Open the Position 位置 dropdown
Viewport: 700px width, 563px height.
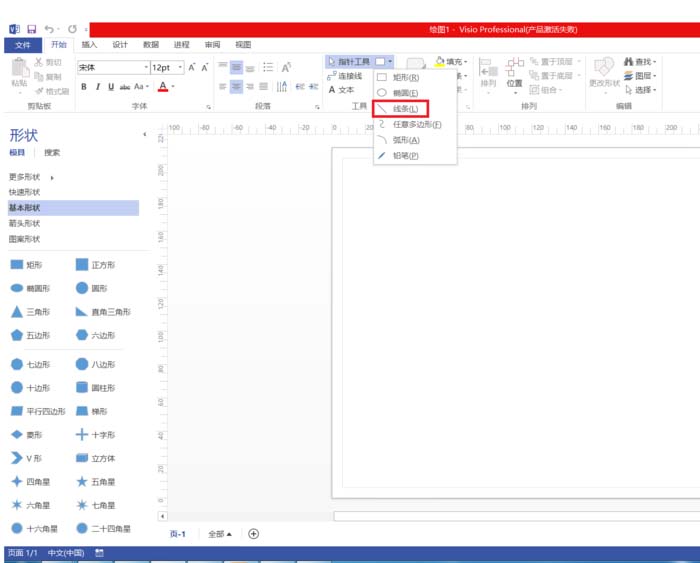click(x=515, y=75)
